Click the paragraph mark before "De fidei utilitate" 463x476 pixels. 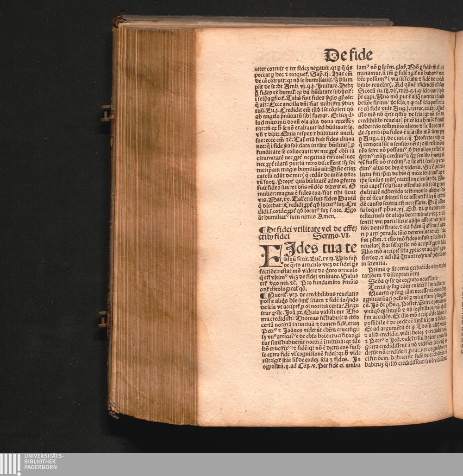pyautogui.click(x=262, y=228)
